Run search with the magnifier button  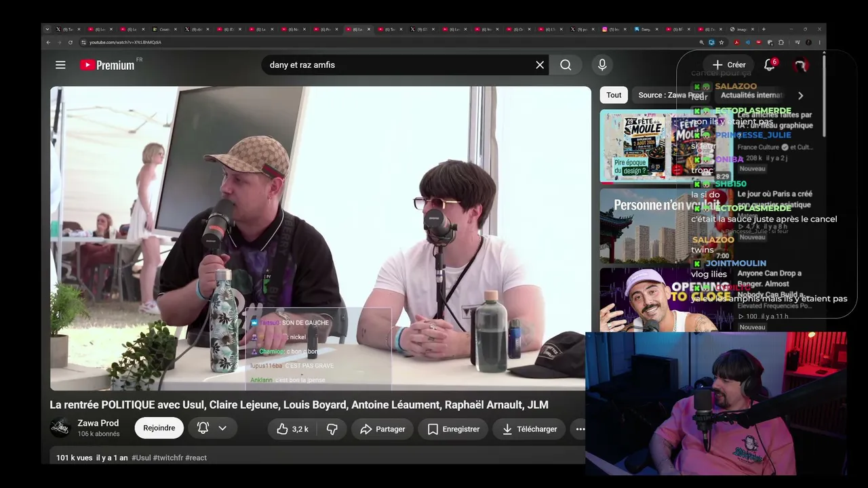coord(566,65)
